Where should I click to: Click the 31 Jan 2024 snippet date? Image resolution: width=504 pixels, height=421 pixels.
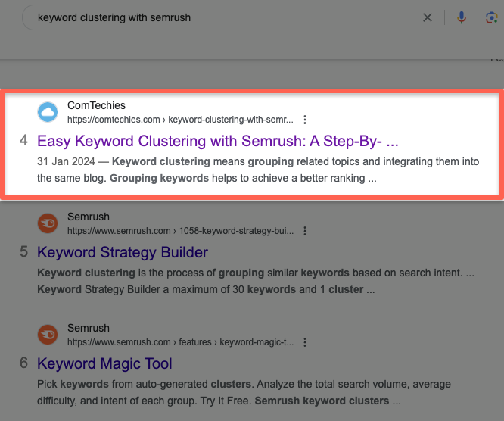[66, 161]
